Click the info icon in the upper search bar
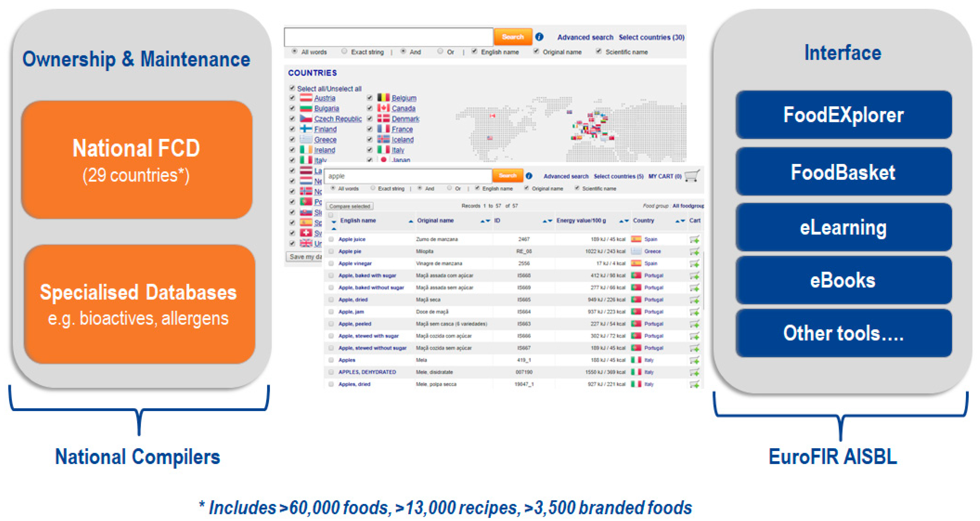Screen dimensions: 980x521 click(x=539, y=37)
